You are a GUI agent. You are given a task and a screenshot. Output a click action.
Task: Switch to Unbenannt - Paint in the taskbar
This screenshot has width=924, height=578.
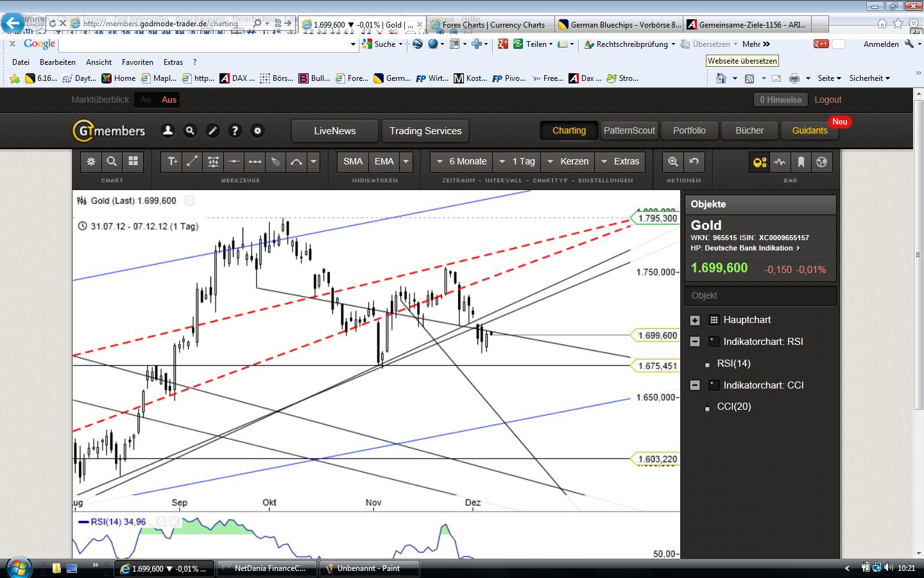click(x=370, y=568)
